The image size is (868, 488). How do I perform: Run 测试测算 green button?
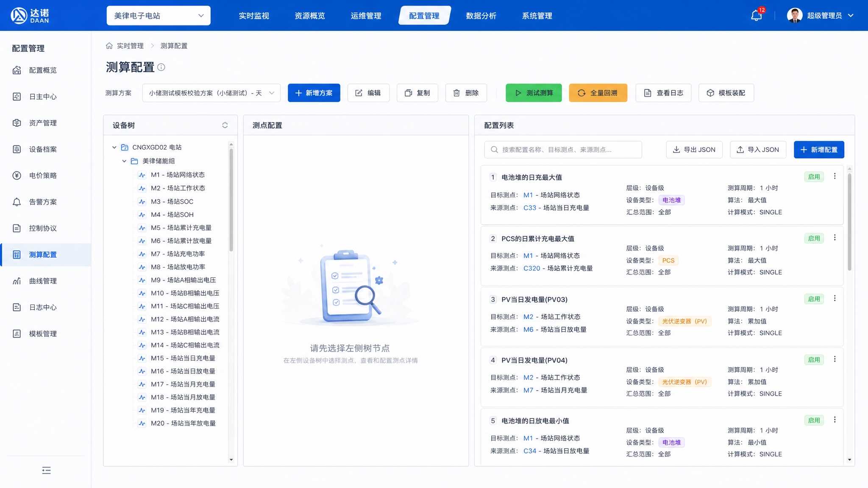pos(534,93)
